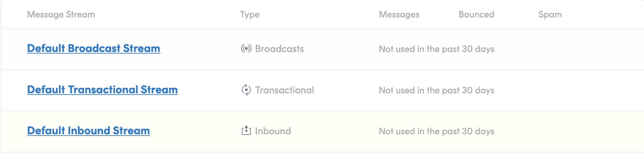Screen dimensions: 644x153
Task: Click the Transactional stream type icon
Action: 246,90
